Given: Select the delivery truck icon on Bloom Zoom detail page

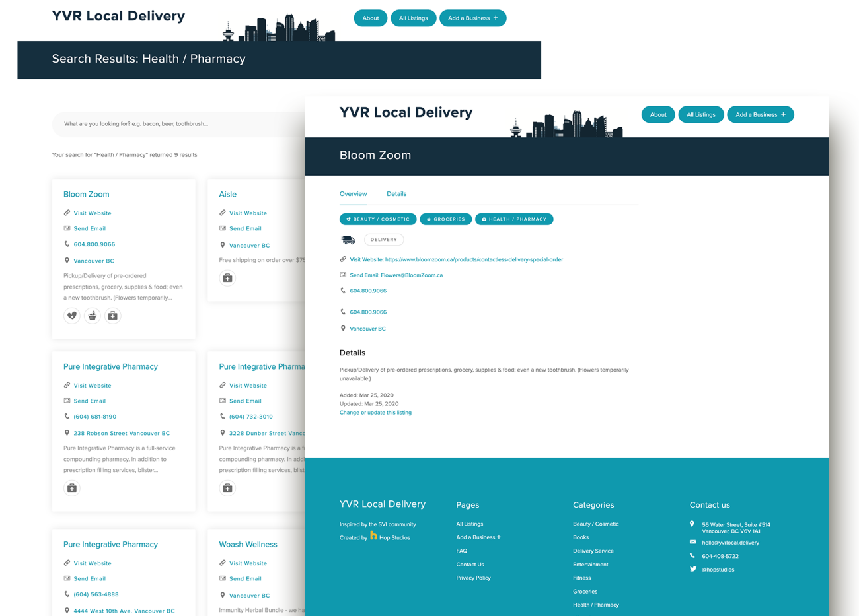Looking at the screenshot, I should (348, 240).
